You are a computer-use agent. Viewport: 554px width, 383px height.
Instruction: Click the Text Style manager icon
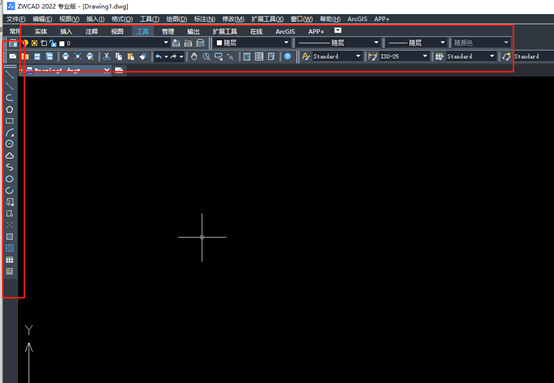click(306, 57)
